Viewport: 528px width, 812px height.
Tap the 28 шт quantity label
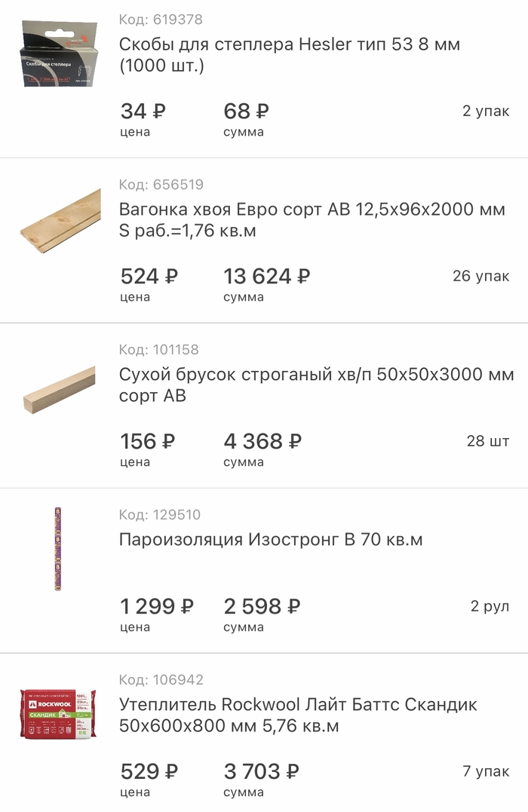(x=487, y=442)
